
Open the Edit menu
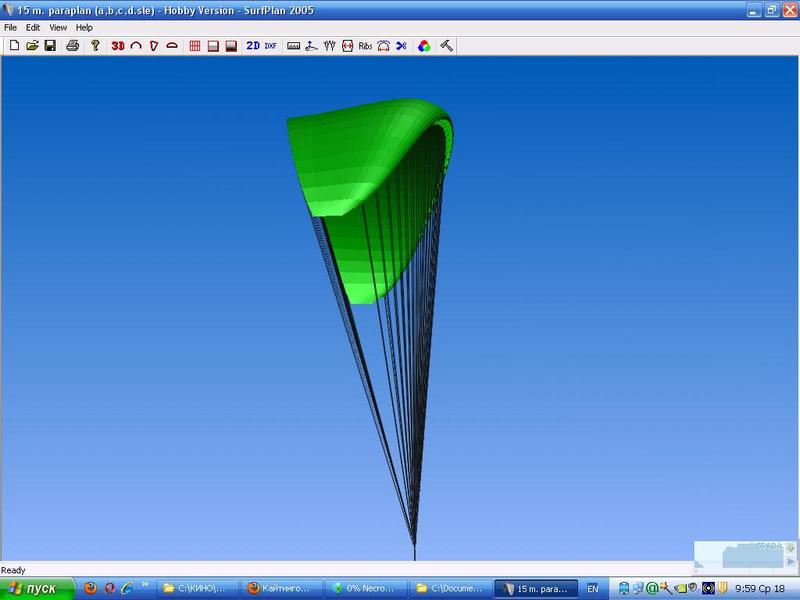coord(33,28)
